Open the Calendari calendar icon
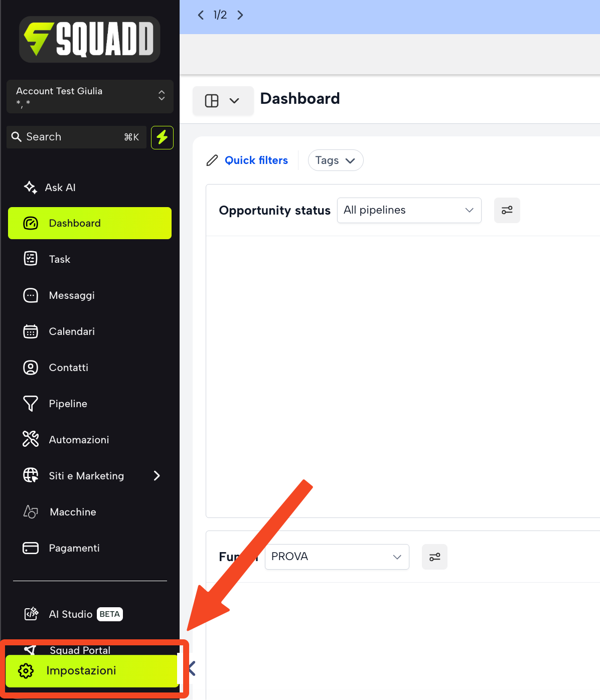The image size is (600, 700). click(x=31, y=331)
